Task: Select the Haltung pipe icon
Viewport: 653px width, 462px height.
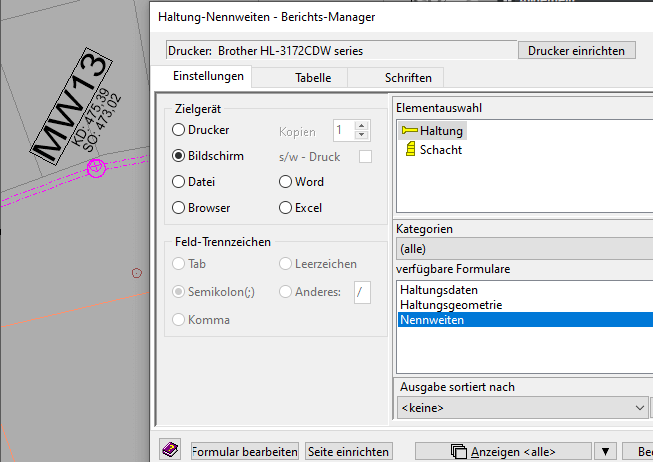Action: click(409, 131)
